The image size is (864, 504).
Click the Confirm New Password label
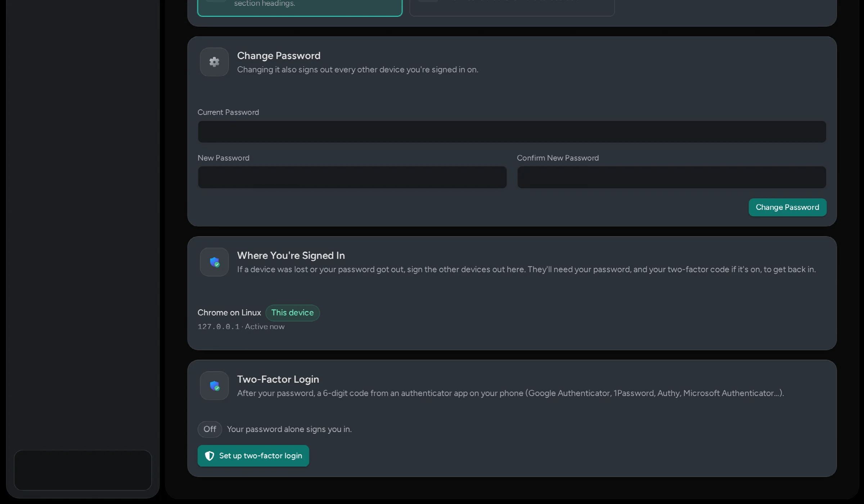558,158
